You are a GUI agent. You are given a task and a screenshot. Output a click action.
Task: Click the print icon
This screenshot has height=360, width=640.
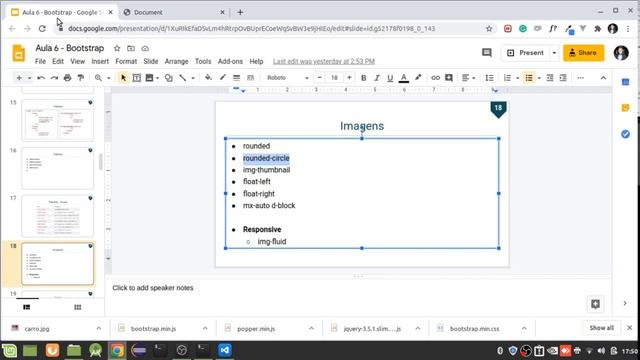tap(67, 78)
